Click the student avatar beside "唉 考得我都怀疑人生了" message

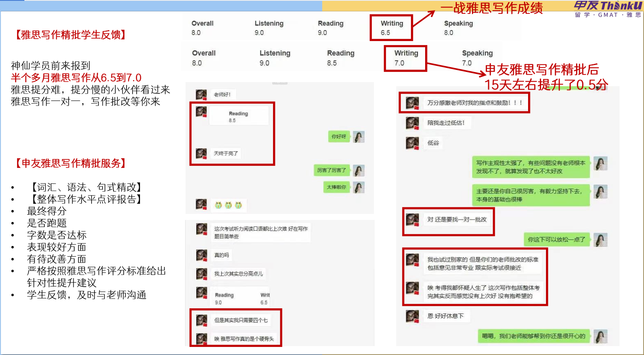(413, 288)
